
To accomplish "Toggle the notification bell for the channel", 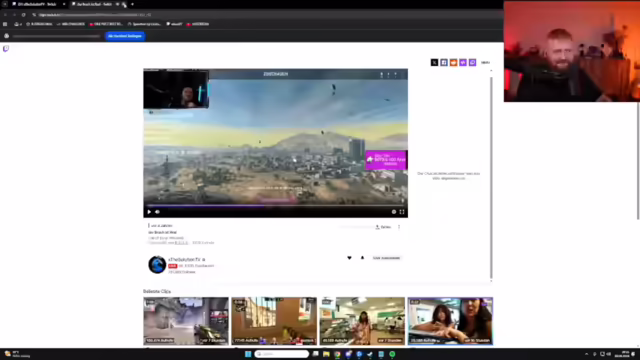I will [362, 258].
